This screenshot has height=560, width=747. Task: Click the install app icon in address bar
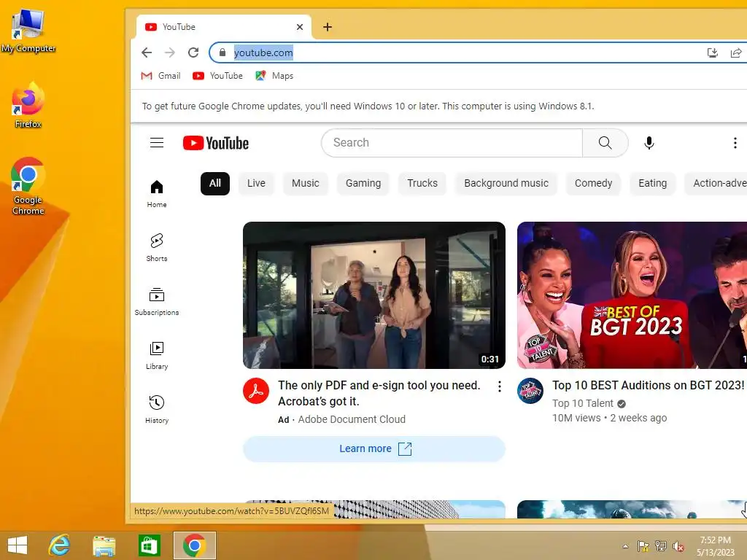[712, 52]
